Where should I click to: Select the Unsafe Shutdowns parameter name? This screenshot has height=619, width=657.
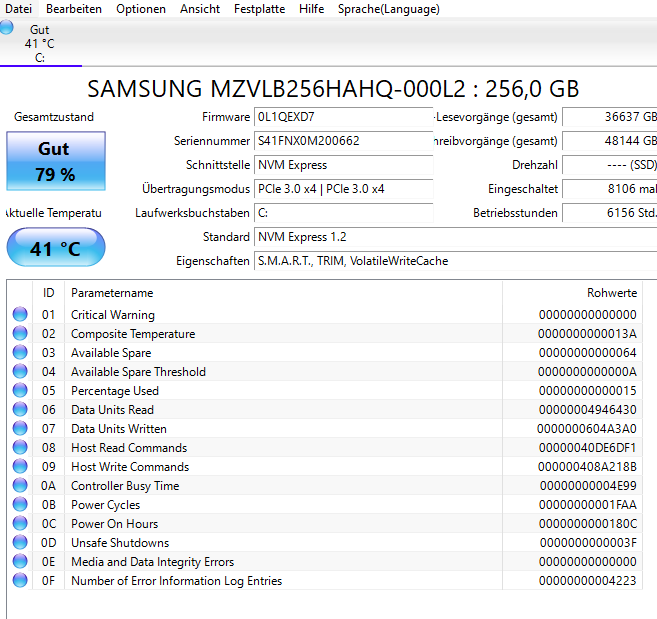tap(120, 543)
